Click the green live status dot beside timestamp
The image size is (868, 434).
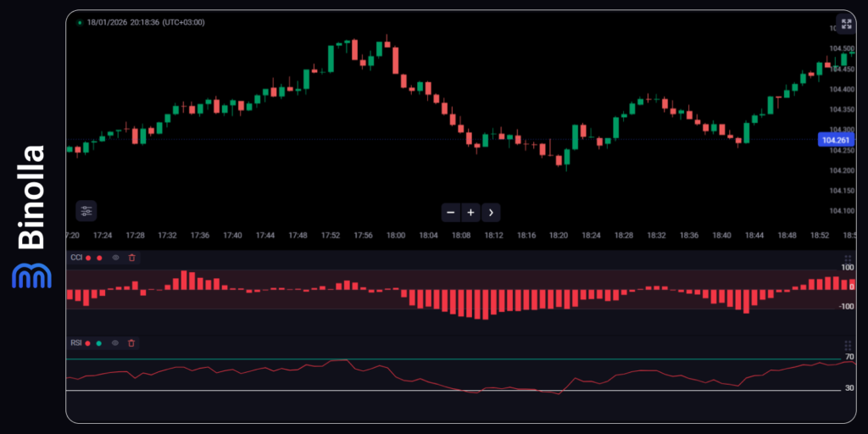(x=80, y=23)
